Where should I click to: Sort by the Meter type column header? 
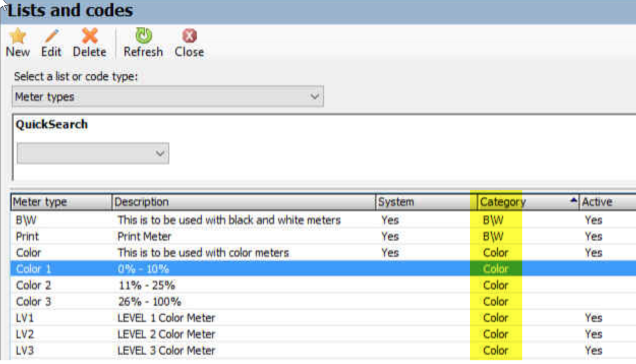coord(61,202)
